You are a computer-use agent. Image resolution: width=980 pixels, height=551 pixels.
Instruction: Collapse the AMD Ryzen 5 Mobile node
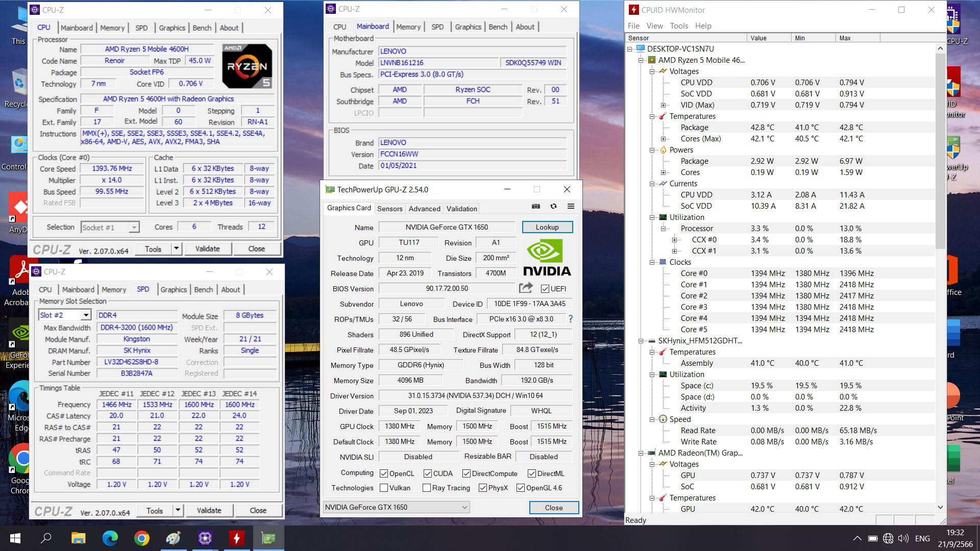[641, 60]
